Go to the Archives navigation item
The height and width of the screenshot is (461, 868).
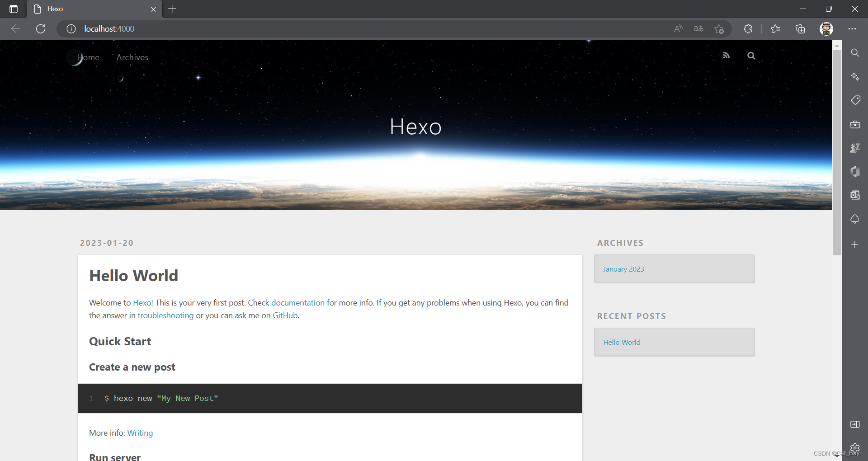132,57
